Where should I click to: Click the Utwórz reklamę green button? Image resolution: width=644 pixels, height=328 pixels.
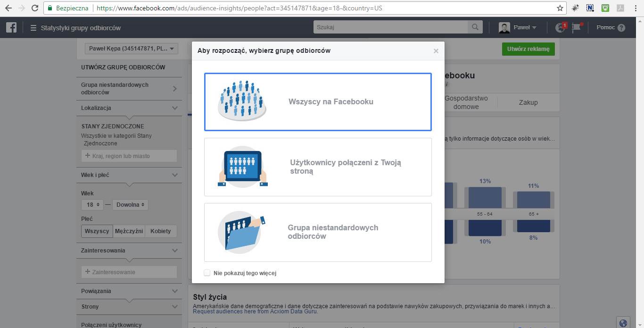(528, 49)
